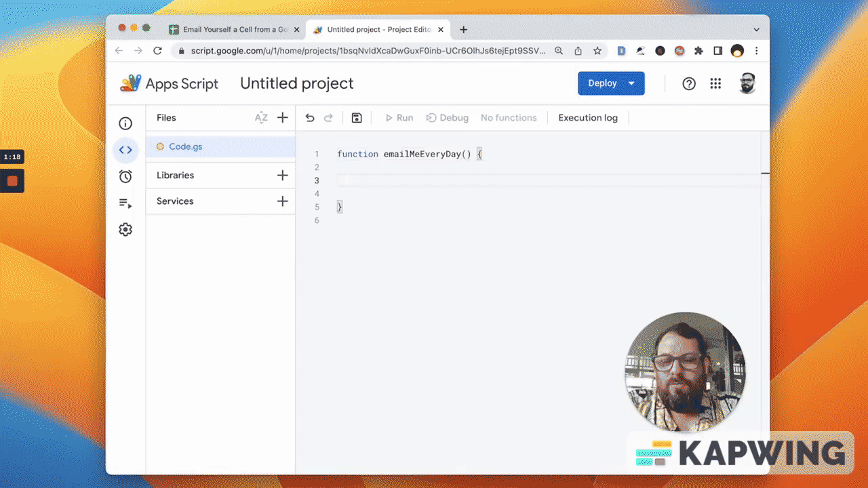Screen dimensions: 868x488
Task: Open the Triggers alarm clock icon
Action: pos(125,176)
